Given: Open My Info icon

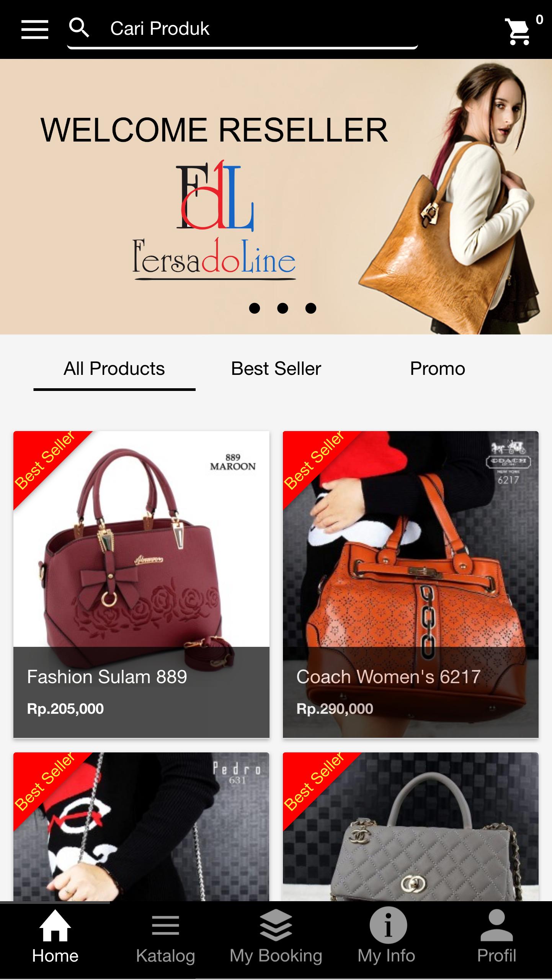Looking at the screenshot, I should pyautogui.click(x=388, y=925).
